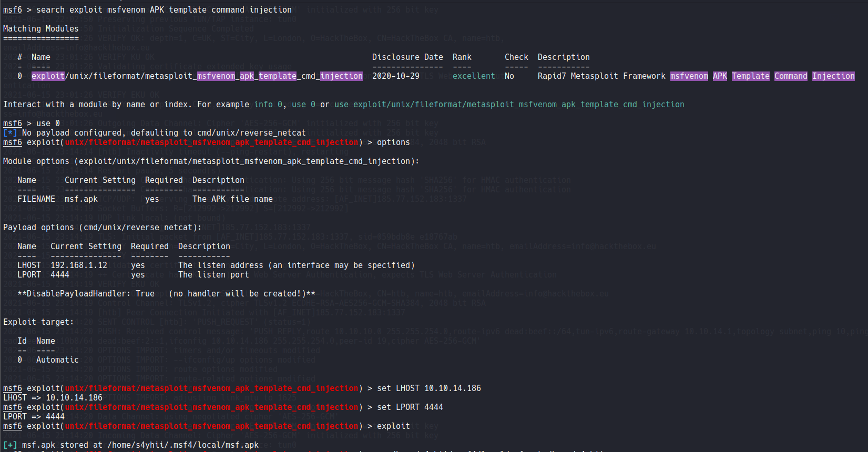The image size is (868, 452).
Task: Click the 'Rank' column header
Action: click(462, 57)
